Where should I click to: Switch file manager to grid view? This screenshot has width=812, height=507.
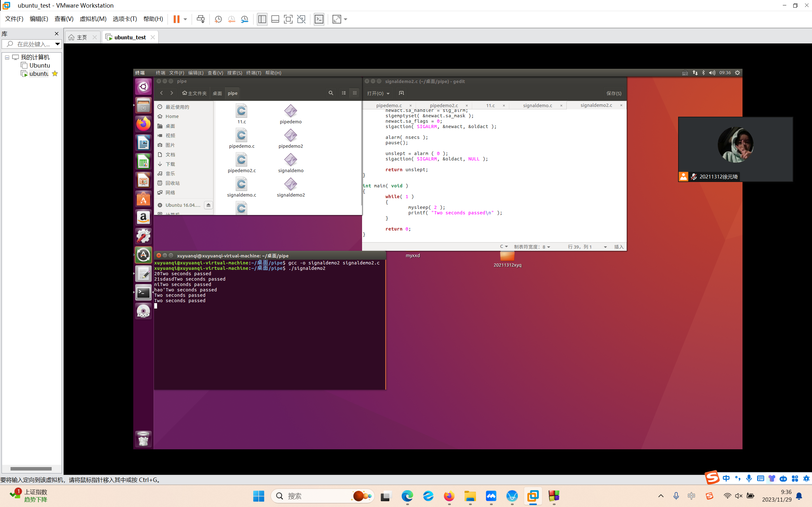(x=355, y=93)
